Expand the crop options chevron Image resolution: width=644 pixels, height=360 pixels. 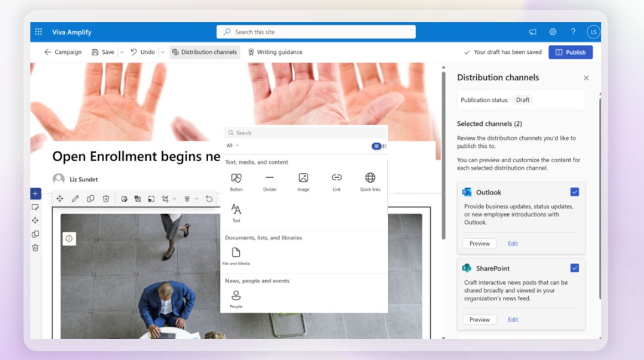[x=174, y=199]
